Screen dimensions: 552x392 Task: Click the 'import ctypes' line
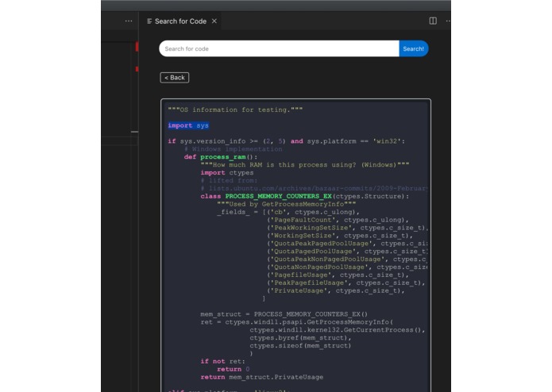tap(227, 173)
